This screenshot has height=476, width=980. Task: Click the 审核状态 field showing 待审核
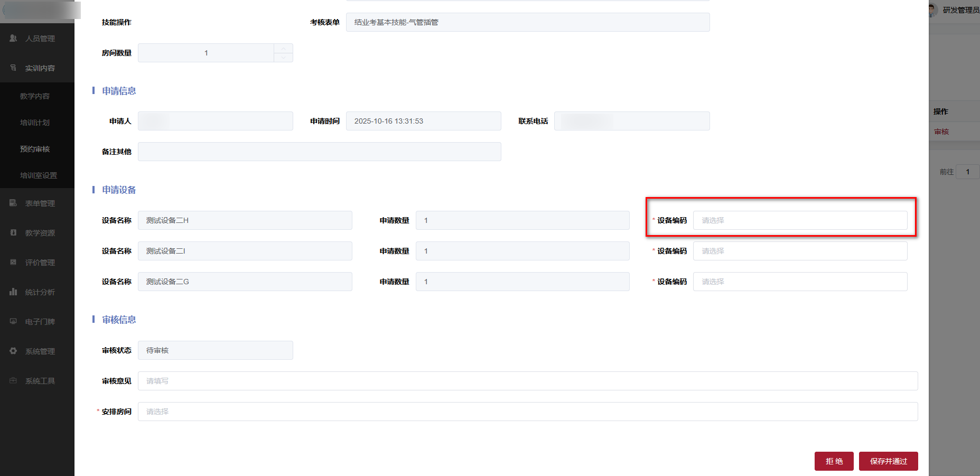click(216, 350)
